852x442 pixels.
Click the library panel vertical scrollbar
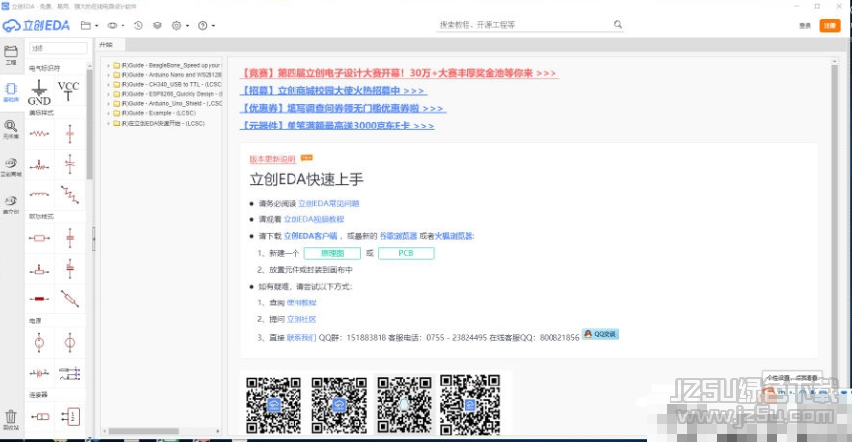(90, 125)
